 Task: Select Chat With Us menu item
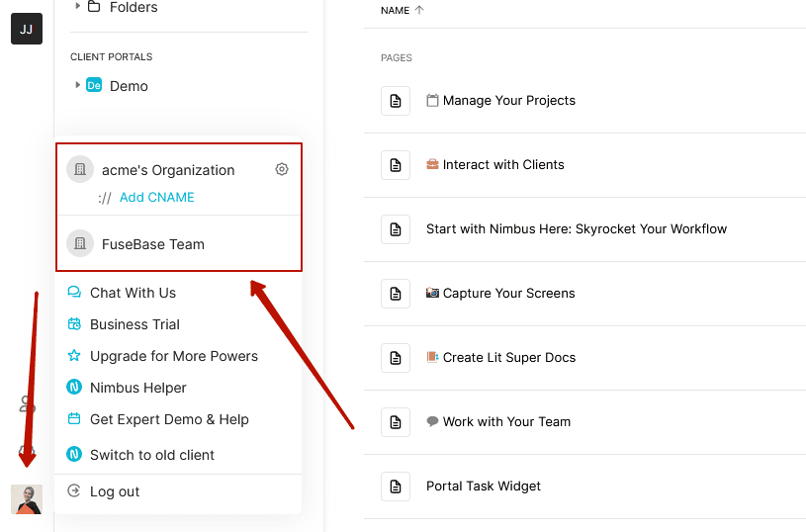[133, 293]
